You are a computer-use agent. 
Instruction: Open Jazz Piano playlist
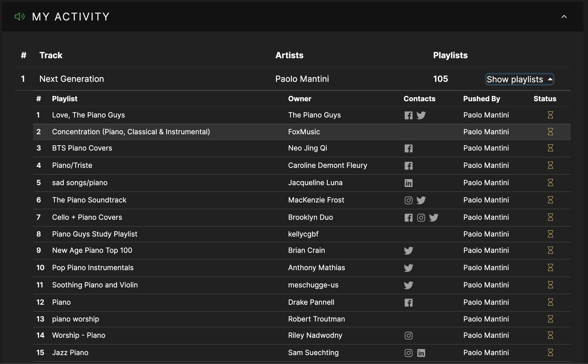70,353
